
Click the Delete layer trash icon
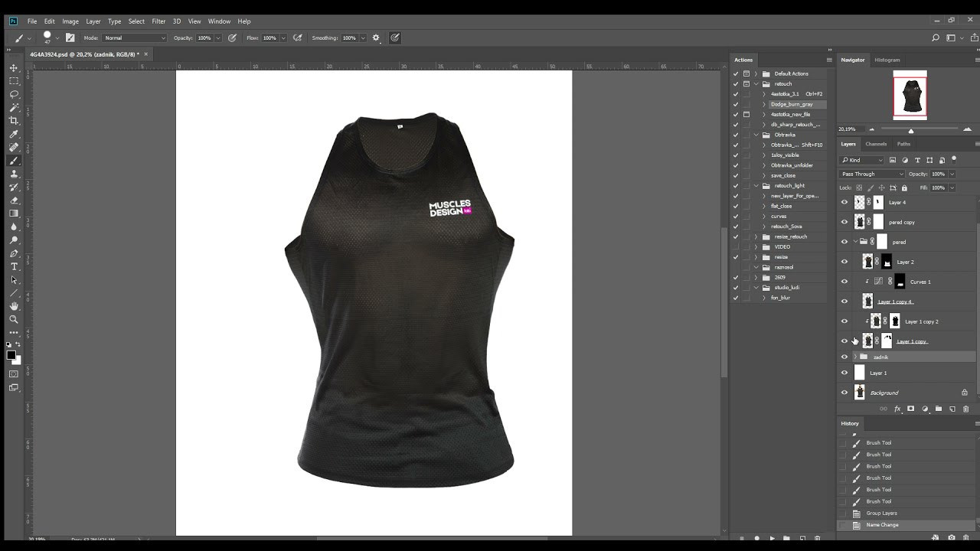(965, 409)
